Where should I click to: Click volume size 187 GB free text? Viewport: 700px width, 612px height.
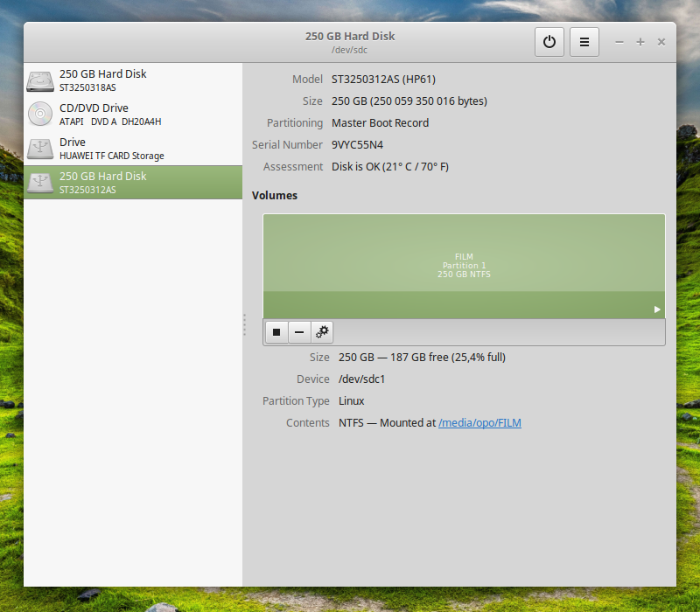point(422,358)
